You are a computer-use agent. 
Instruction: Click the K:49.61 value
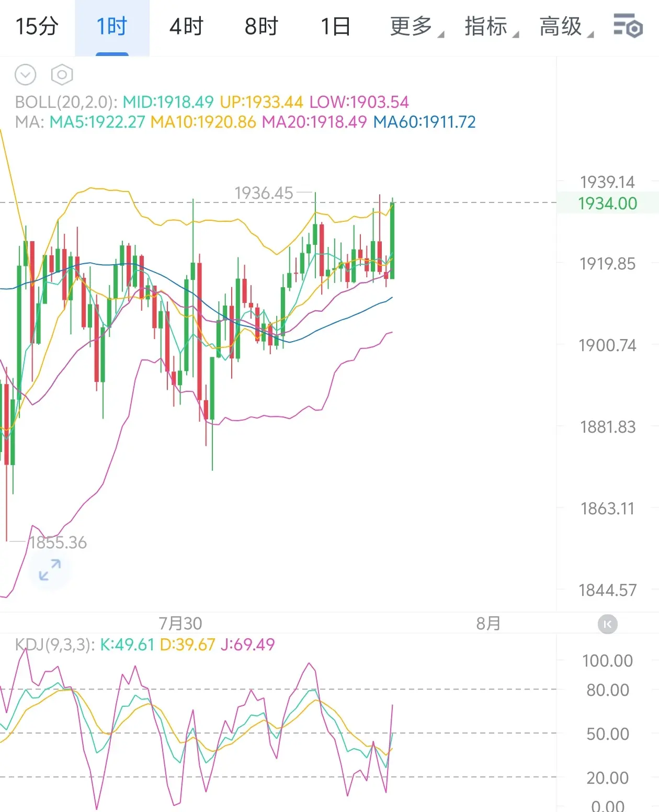(x=127, y=645)
